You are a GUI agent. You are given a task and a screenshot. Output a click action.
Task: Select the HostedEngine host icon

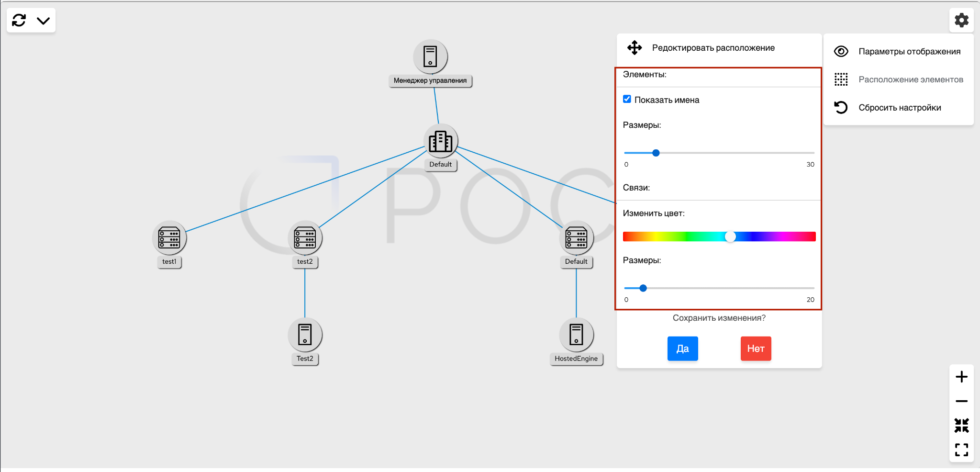pyautogui.click(x=576, y=335)
